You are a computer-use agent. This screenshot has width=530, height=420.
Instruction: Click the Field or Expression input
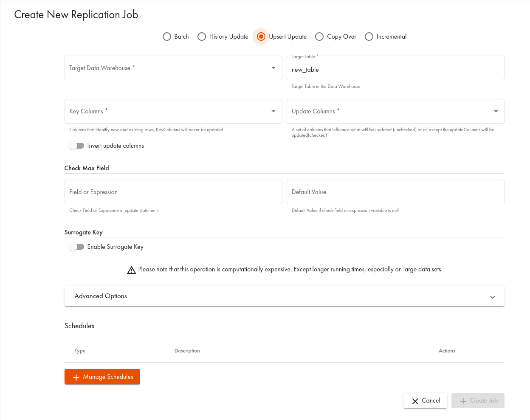tap(173, 192)
